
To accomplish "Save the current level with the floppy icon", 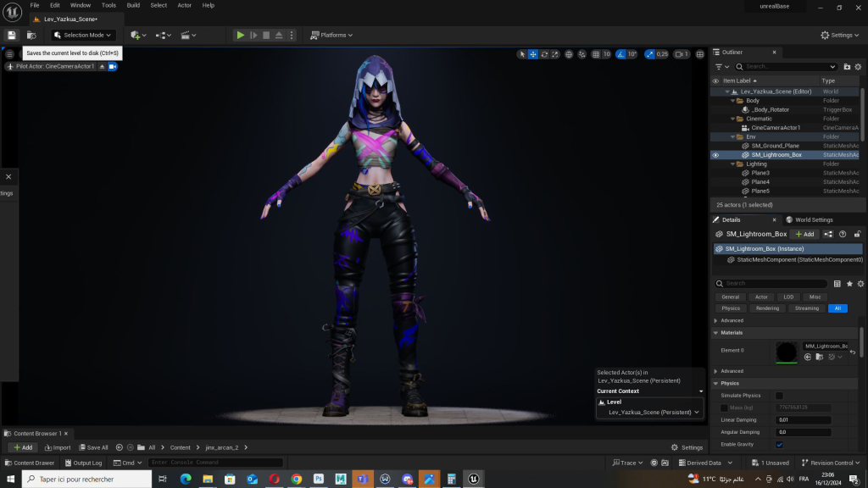I will point(11,35).
